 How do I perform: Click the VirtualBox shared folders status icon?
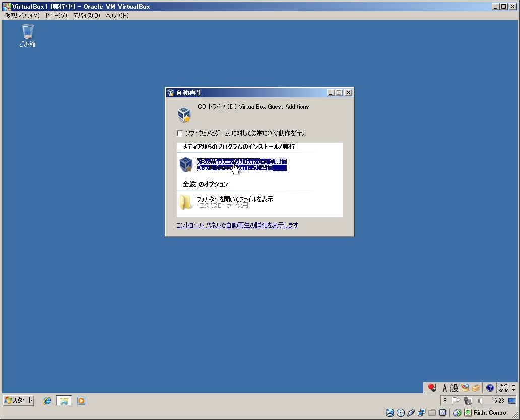(432, 413)
